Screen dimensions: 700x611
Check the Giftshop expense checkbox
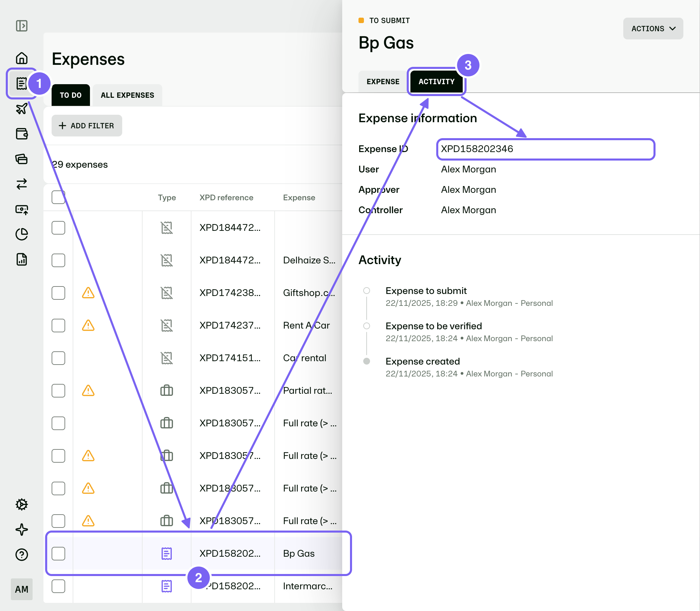[58, 293]
